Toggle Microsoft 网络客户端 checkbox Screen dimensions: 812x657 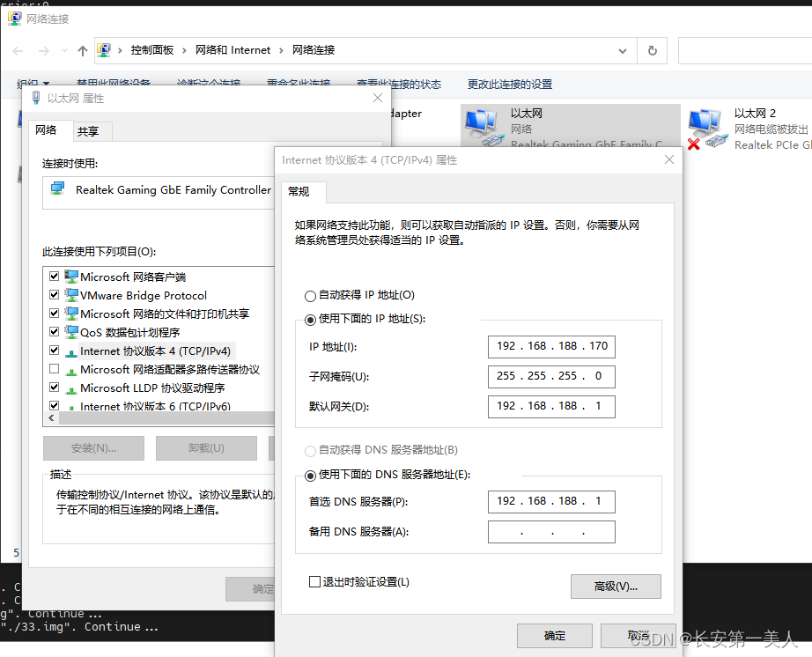coord(54,276)
